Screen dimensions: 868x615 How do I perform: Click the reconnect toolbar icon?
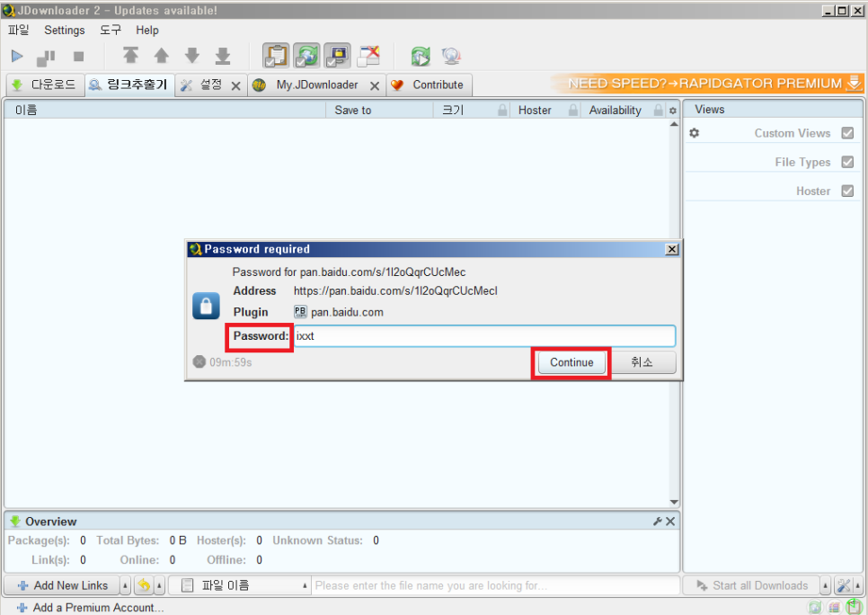421,56
